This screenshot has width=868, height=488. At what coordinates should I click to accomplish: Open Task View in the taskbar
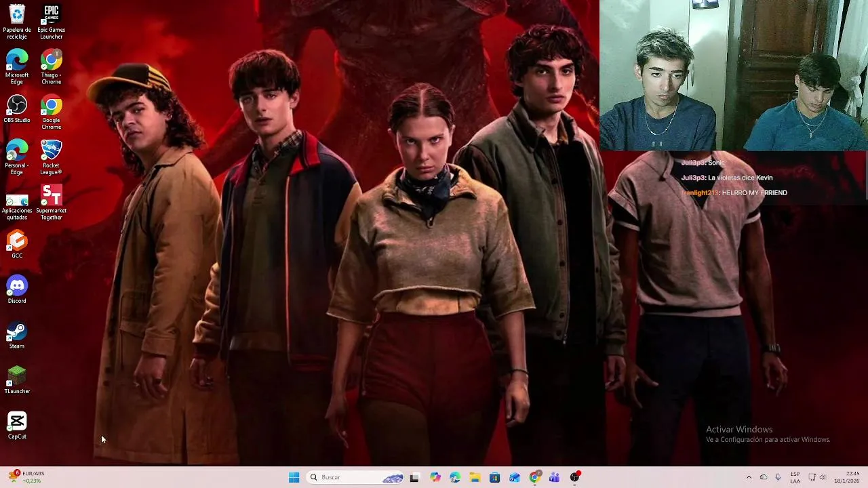point(414,477)
